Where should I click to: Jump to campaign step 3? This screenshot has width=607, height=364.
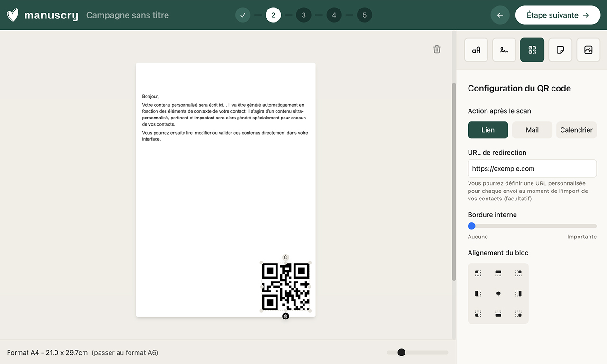click(303, 15)
